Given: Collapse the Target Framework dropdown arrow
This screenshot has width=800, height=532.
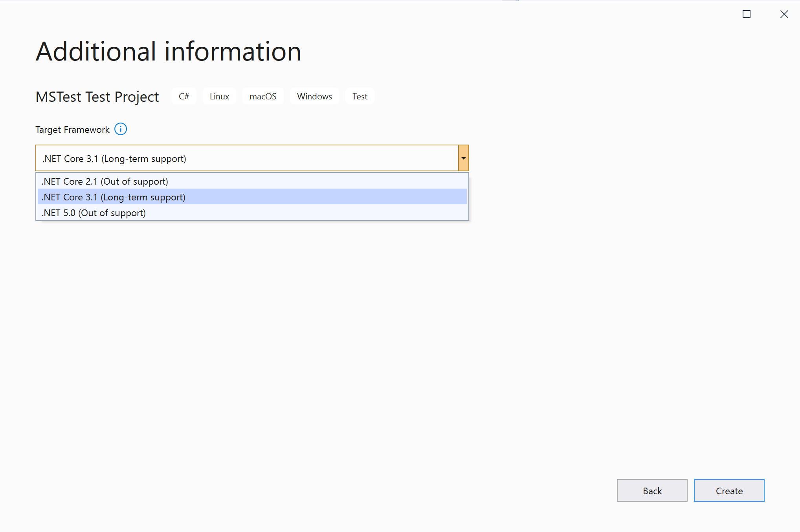Looking at the screenshot, I should point(463,158).
